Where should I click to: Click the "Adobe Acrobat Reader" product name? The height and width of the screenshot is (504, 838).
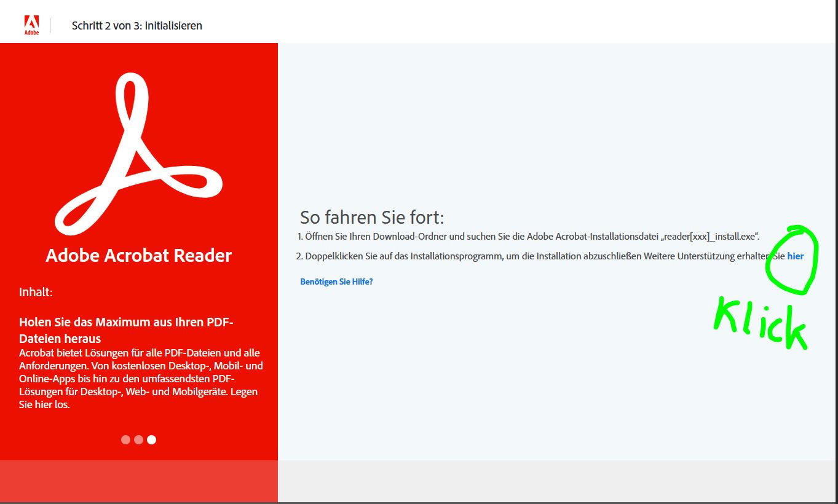pyautogui.click(x=138, y=256)
